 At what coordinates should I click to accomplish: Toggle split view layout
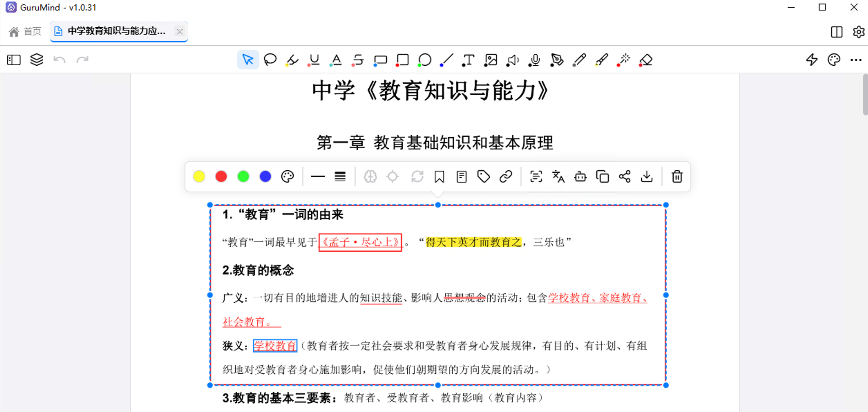click(837, 32)
